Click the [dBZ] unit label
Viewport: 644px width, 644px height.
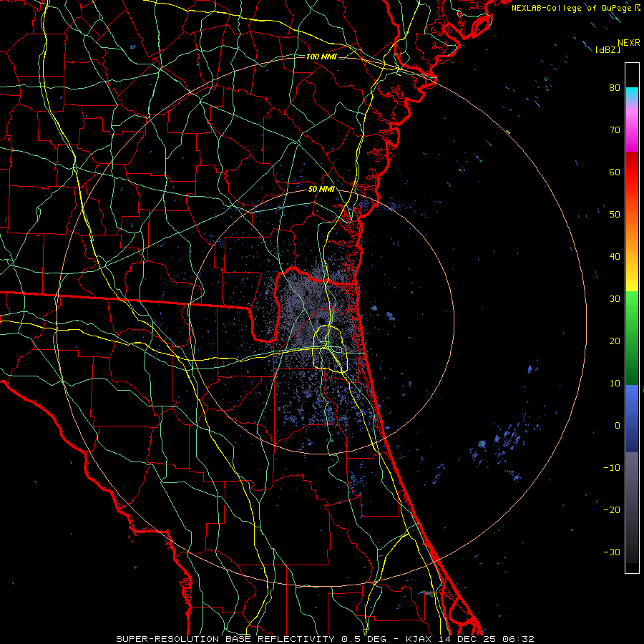608,49
